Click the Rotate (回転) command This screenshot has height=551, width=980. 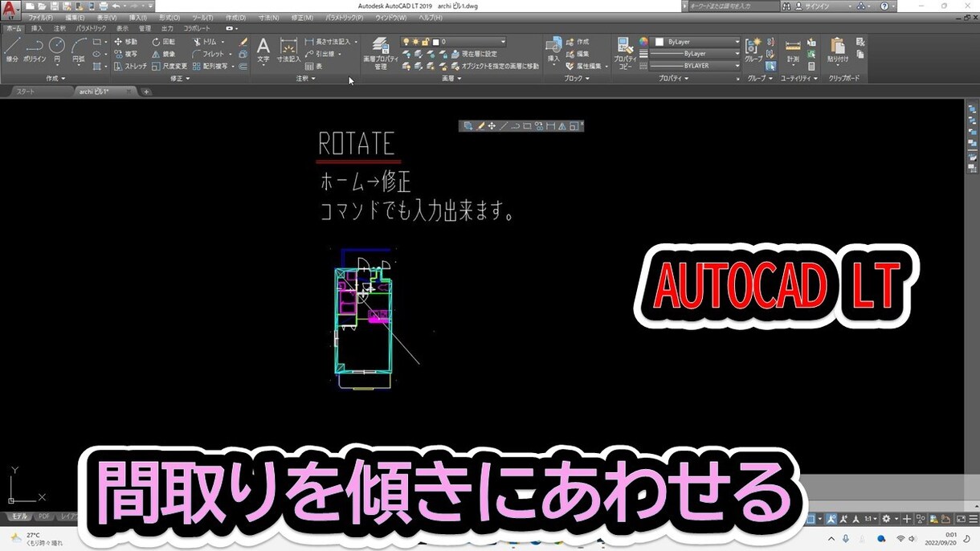[163, 42]
